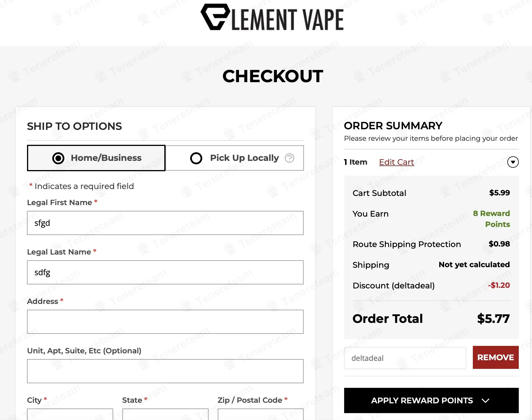Click the Edit Cart link
Screen dimensions: 532x420
(396, 162)
